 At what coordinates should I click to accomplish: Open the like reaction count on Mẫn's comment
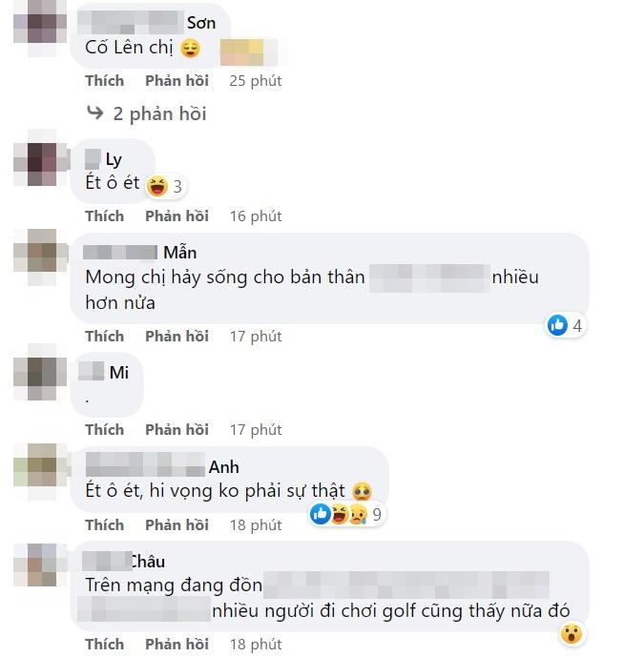(566, 325)
